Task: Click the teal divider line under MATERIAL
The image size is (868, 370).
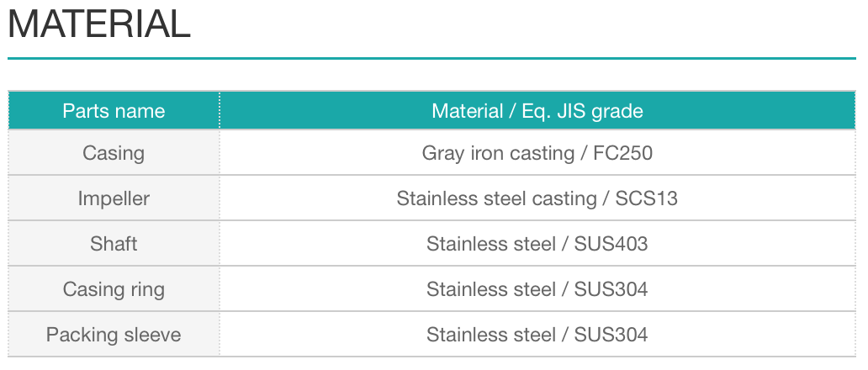Action: point(431,59)
